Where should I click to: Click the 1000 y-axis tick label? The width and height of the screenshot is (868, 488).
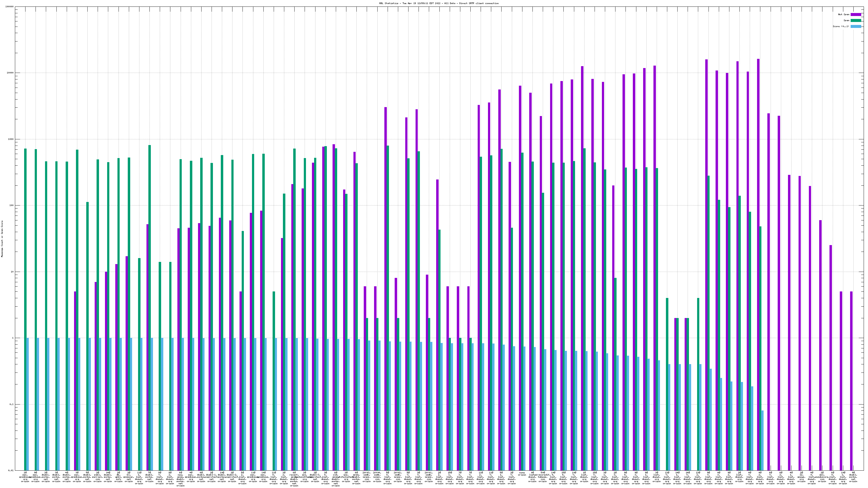pos(11,139)
